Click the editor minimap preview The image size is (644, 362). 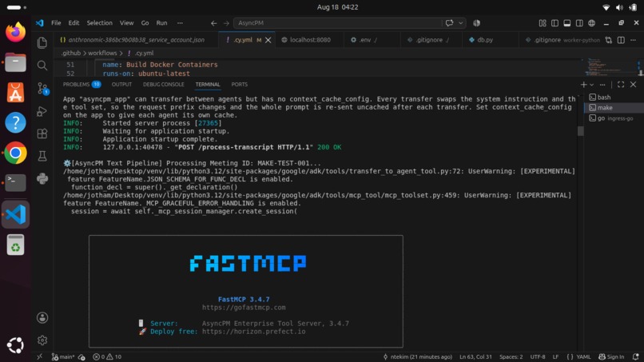pos(610,67)
